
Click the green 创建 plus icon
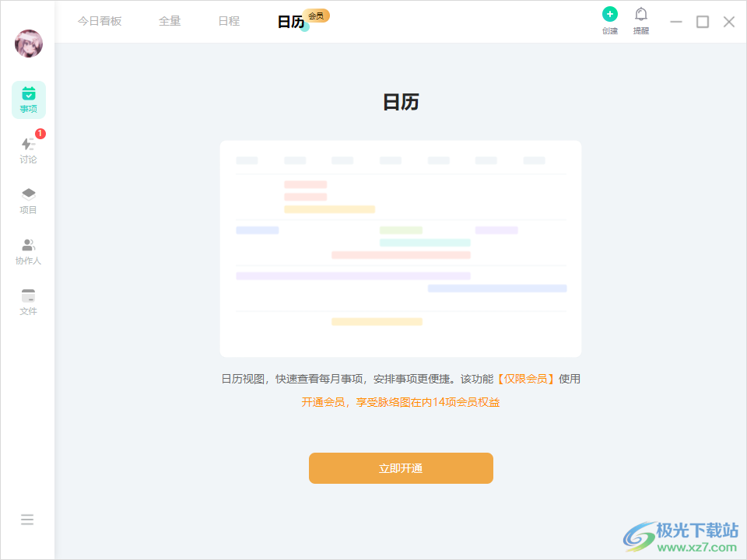click(610, 13)
